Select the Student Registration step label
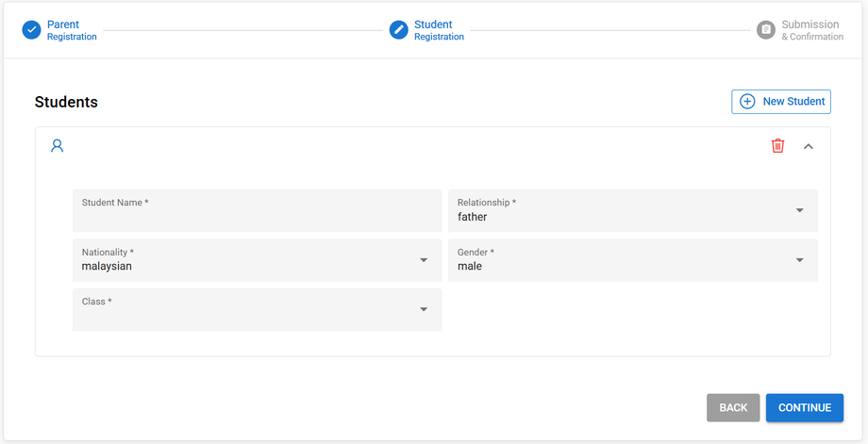This screenshot has width=868, height=444. [439, 30]
